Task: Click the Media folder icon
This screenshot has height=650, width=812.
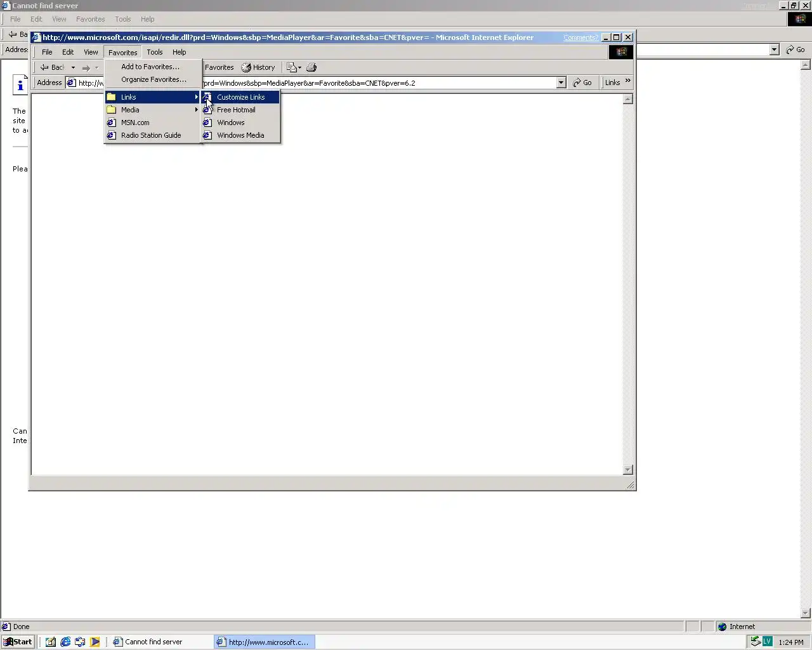Action: (112, 110)
